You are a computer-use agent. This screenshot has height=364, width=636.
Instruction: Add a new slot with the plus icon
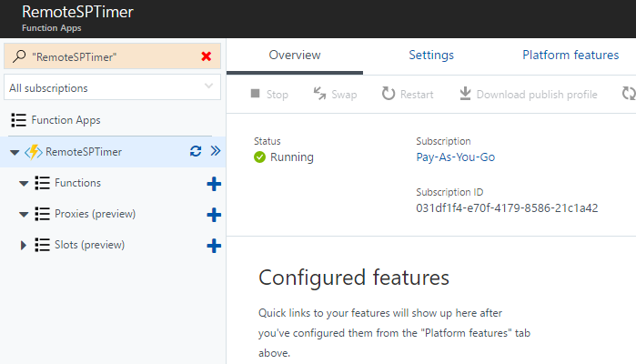click(214, 246)
